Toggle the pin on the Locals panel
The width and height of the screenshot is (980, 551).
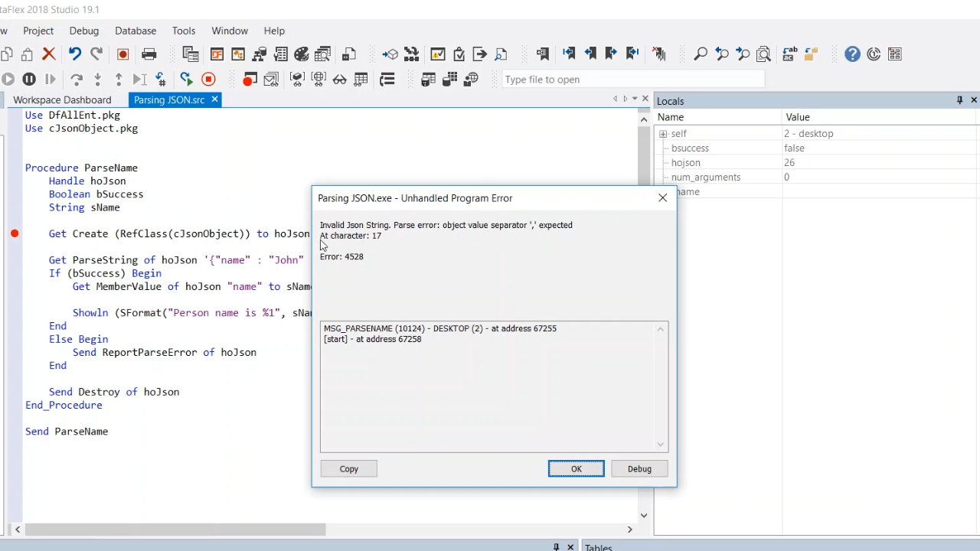959,100
